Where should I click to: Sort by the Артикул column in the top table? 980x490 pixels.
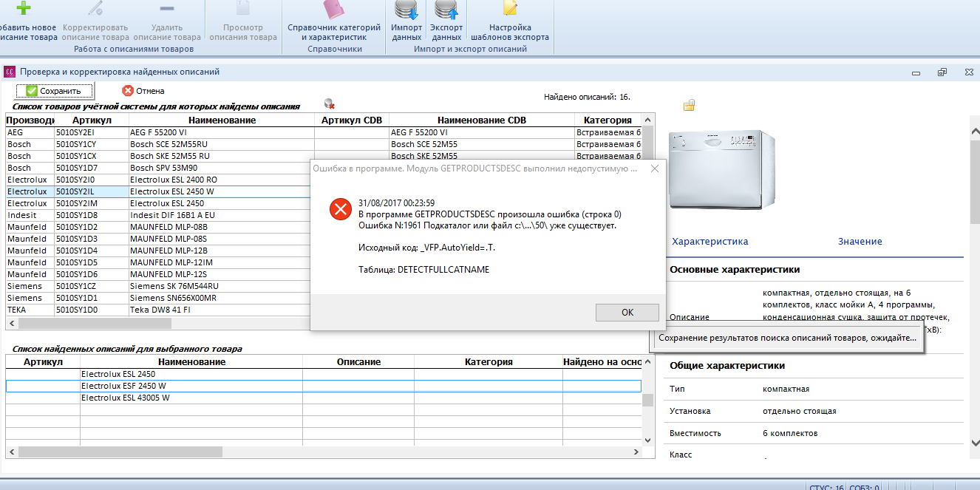click(x=92, y=120)
